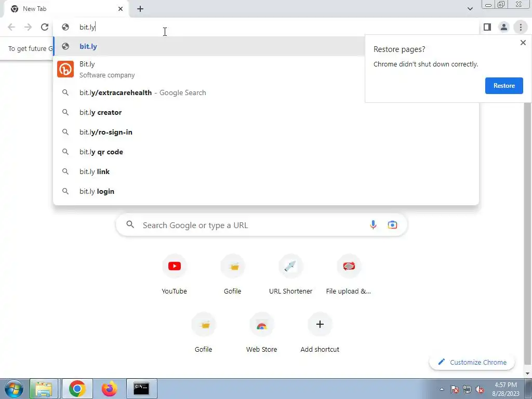Open the Windows Start menu
Screen dimensions: 532x399
coord(14,389)
